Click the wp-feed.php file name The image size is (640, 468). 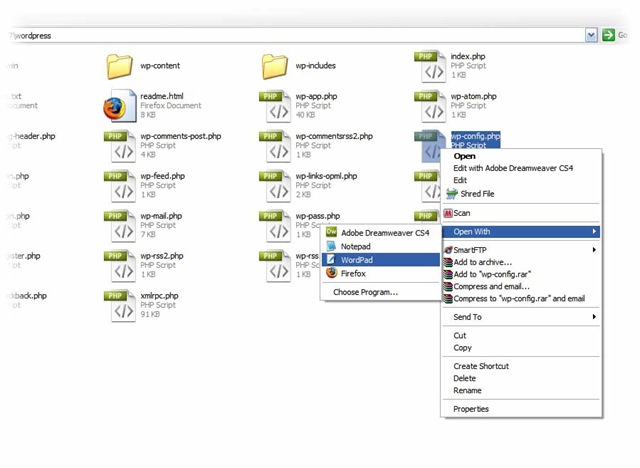162,176
